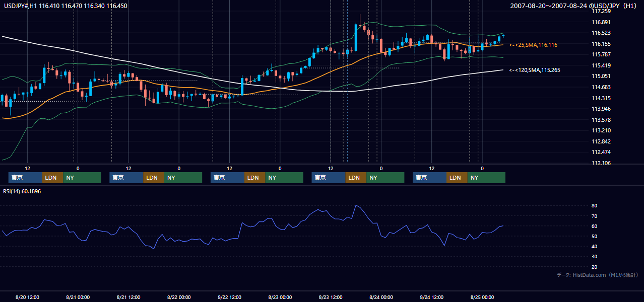Click price axis value 116.155
Screen dimensions: 644x302
coord(601,44)
